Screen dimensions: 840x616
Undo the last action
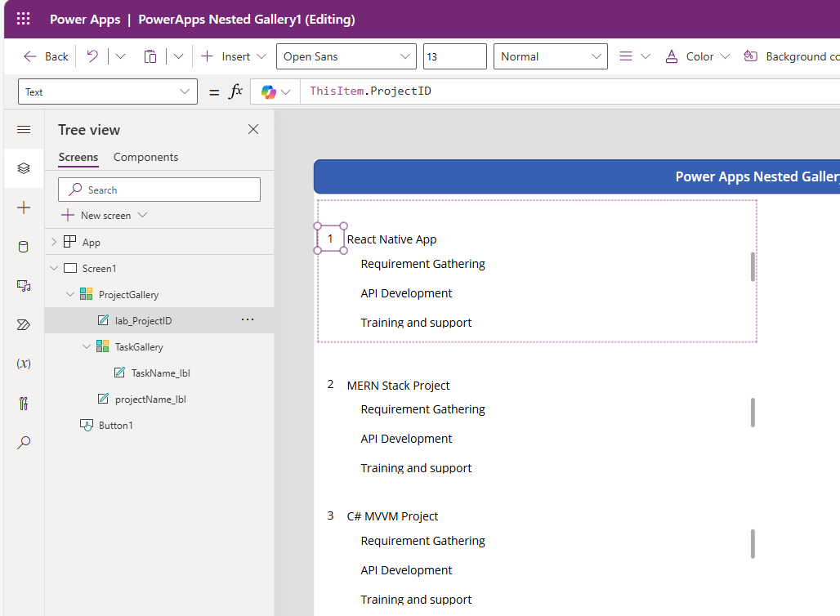(92, 56)
